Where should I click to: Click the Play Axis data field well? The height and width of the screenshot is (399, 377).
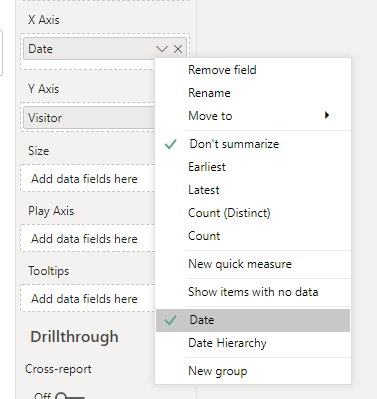pyautogui.click(x=88, y=238)
